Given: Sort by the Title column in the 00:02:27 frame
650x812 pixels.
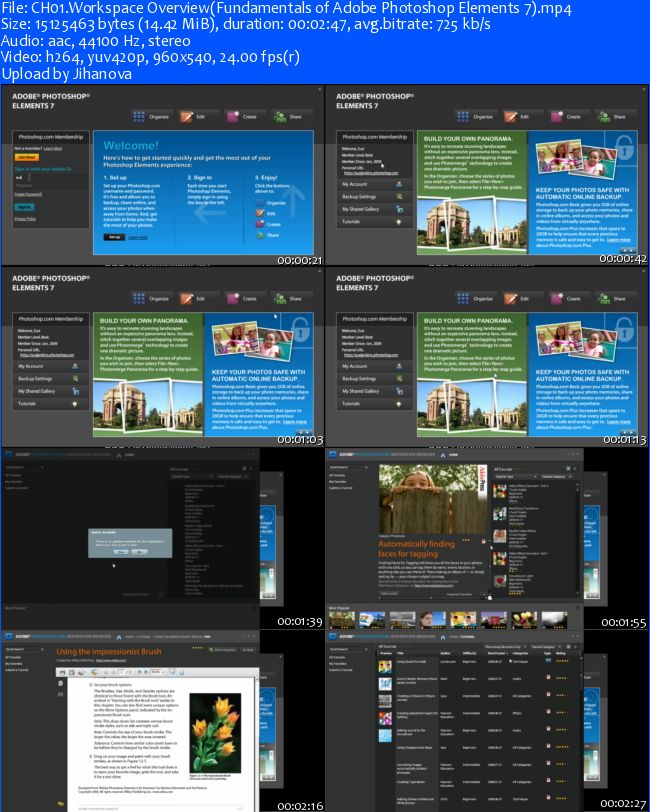Looking at the screenshot, I should coord(400,653).
